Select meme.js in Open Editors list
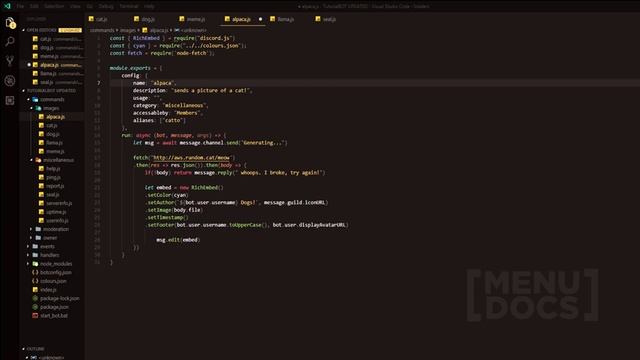This screenshot has height=360, width=640. coord(52,56)
